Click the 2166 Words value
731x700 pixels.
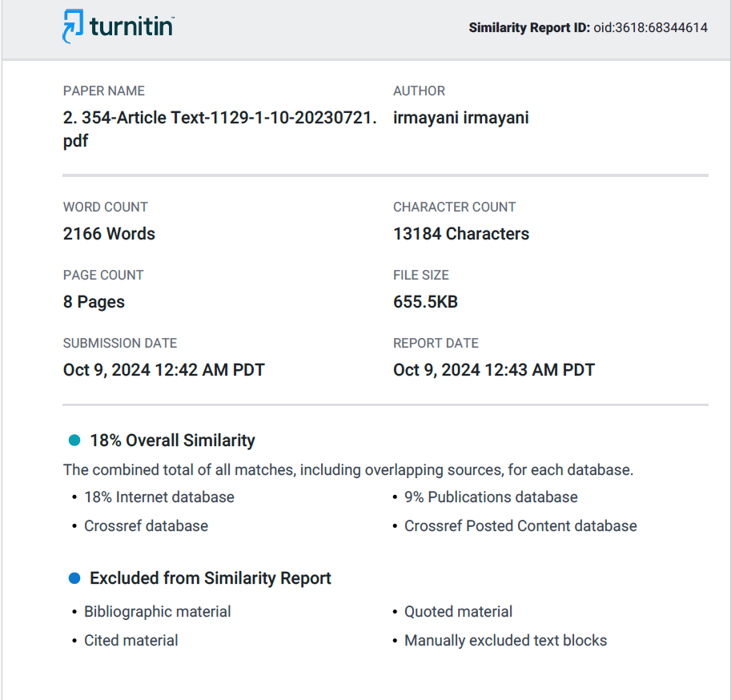point(109,234)
